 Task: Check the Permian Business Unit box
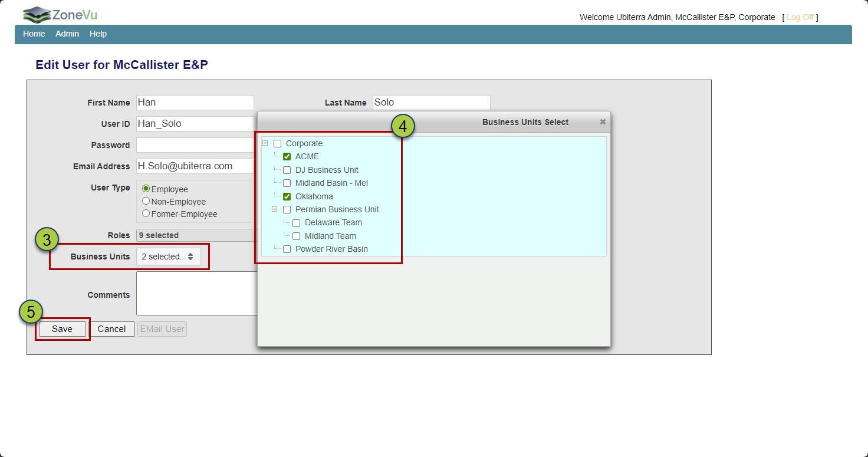click(287, 210)
